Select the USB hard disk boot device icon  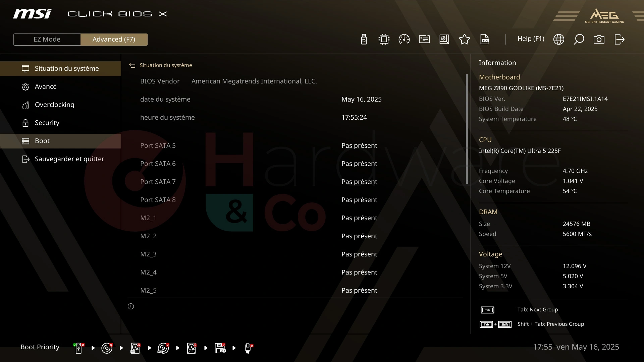coord(135,348)
